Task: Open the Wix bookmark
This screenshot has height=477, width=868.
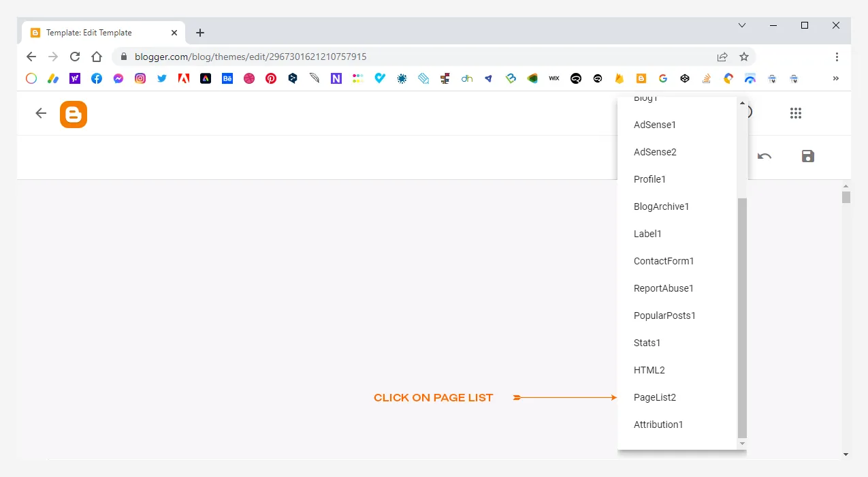Action: tap(554, 78)
